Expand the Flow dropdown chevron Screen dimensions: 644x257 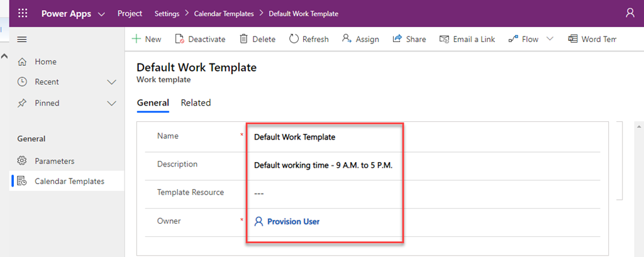[550, 39]
